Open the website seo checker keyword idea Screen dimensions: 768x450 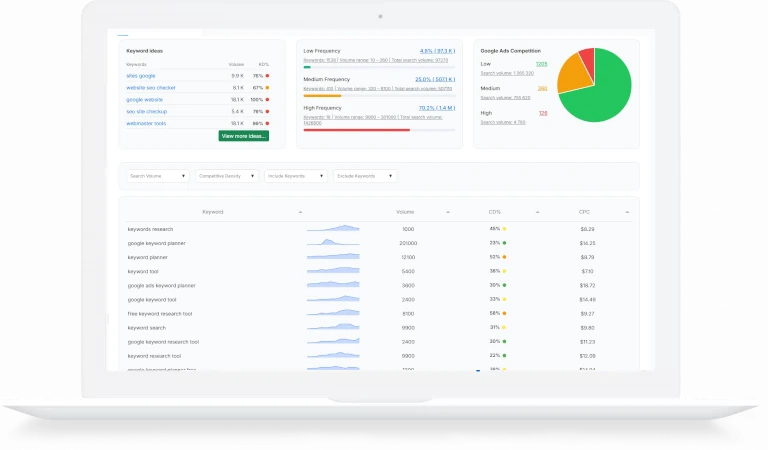pos(151,88)
